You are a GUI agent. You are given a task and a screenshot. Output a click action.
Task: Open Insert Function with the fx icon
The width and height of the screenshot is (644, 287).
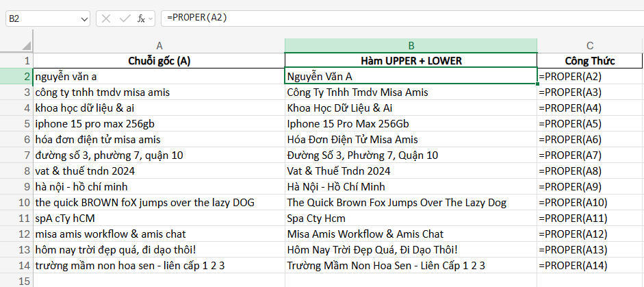pyautogui.click(x=140, y=18)
